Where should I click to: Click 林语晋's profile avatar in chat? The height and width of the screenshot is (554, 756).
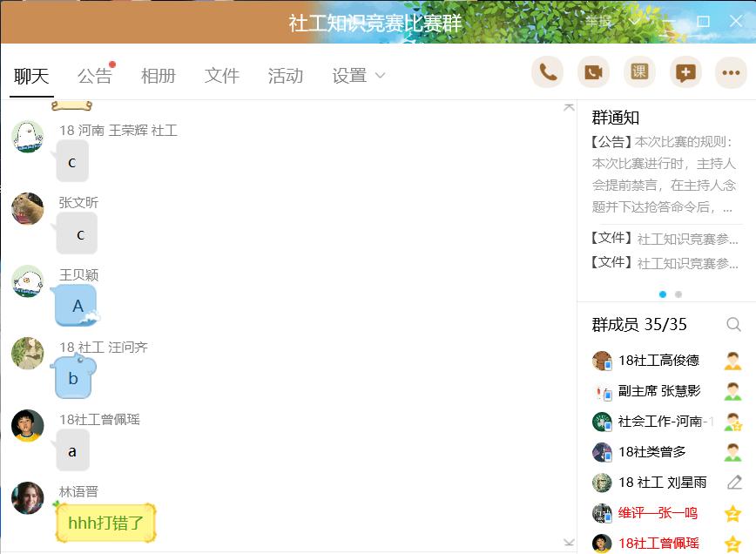28,498
